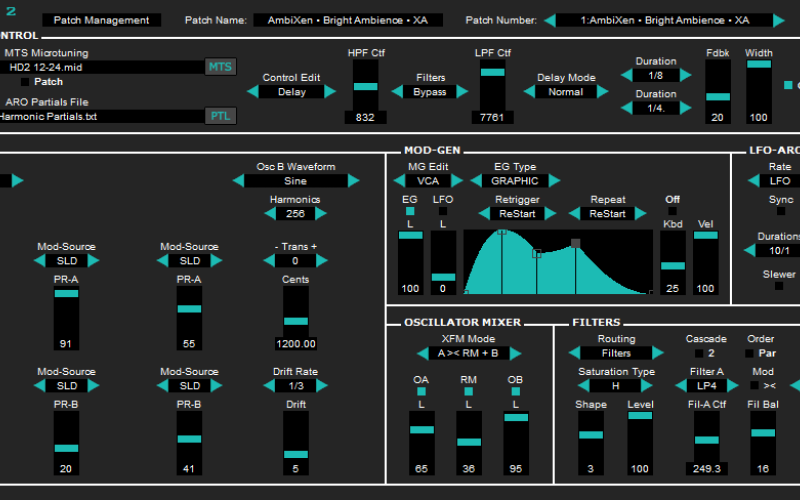The height and width of the screenshot is (500, 800).
Task: Open the Control Edit Delay selector
Action: tap(292, 92)
